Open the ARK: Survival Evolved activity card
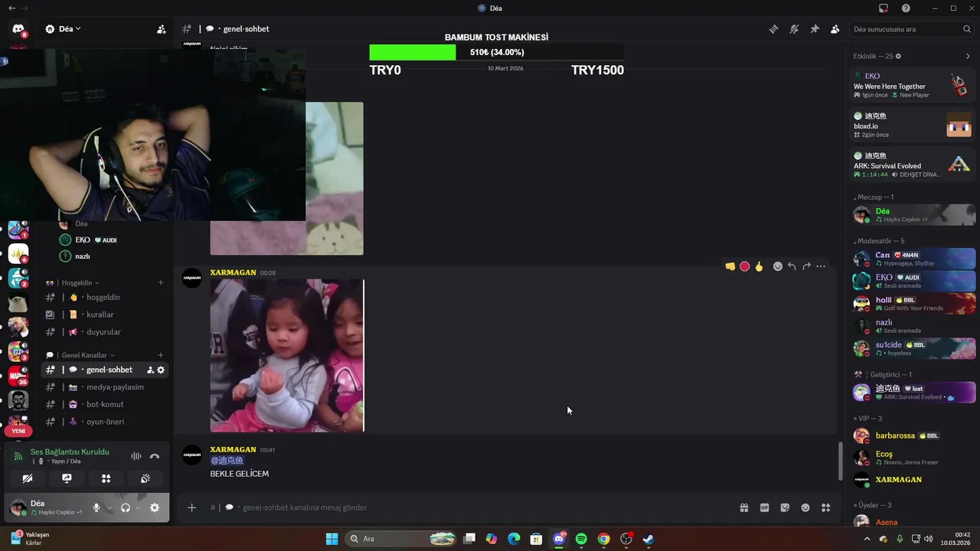The image size is (980, 551). click(x=913, y=165)
